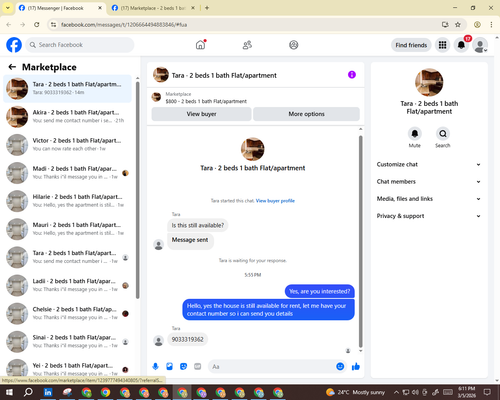Open the Home feed icon
Screen dimensions: 500x400
[x=200, y=45]
